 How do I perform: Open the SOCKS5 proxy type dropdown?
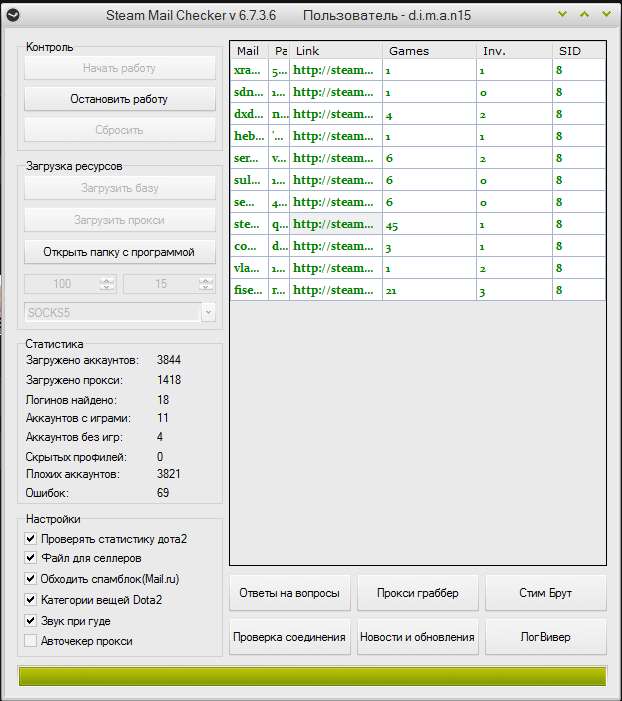(x=208, y=312)
